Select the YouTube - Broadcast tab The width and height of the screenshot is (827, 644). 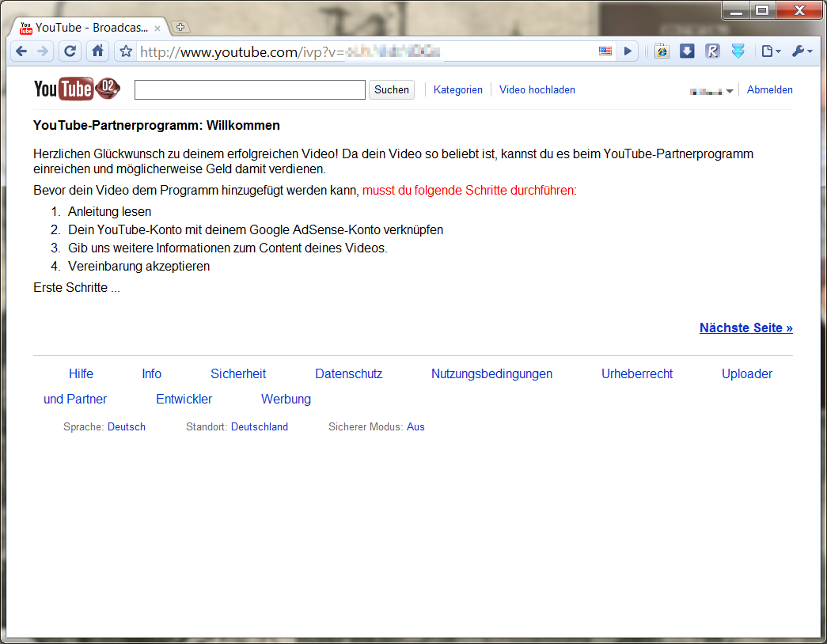[91, 28]
